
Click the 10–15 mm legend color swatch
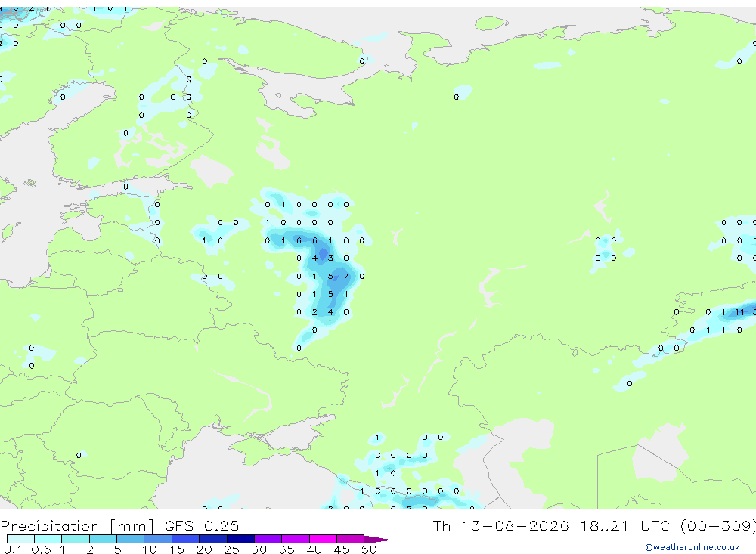click(x=158, y=539)
